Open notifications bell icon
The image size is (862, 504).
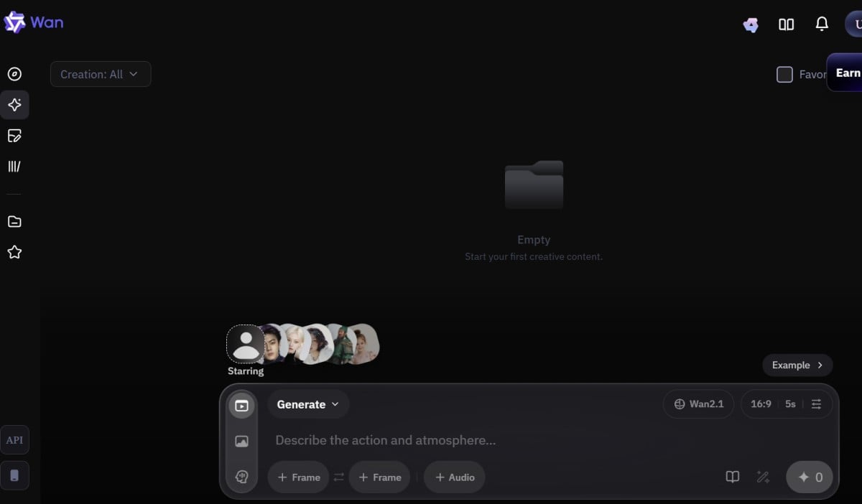click(822, 24)
